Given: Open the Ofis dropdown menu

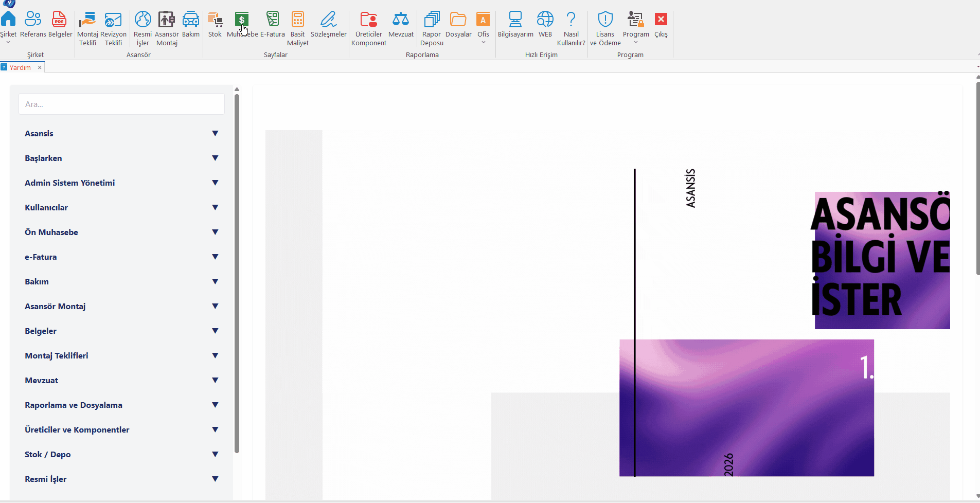Looking at the screenshot, I should 483,26.
